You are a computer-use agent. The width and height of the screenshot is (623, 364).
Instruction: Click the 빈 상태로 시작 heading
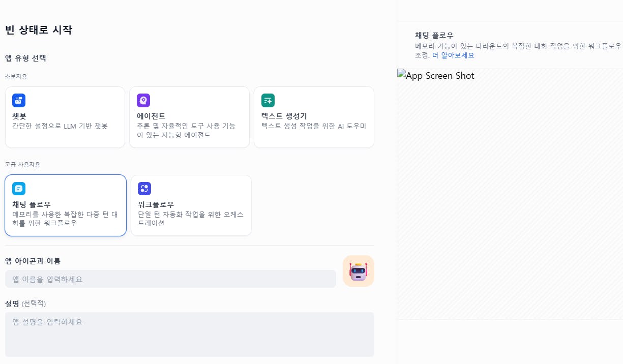point(39,30)
